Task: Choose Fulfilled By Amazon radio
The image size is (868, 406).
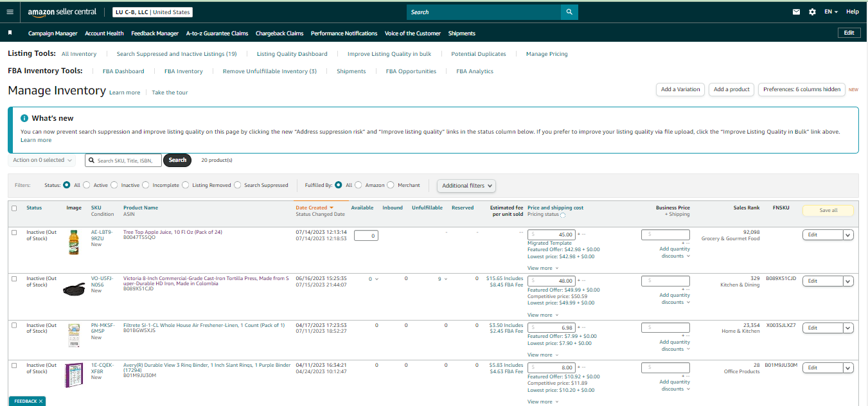Action: coord(359,185)
